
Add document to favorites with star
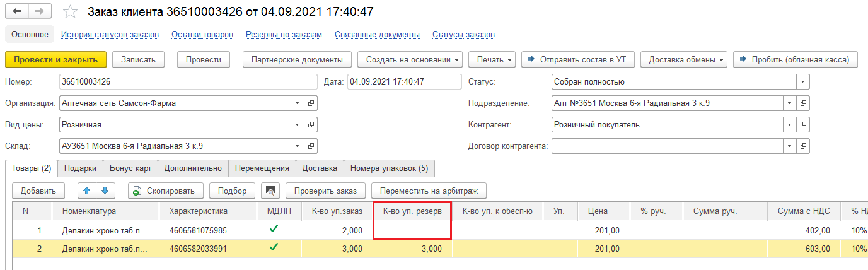click(71, 12)
